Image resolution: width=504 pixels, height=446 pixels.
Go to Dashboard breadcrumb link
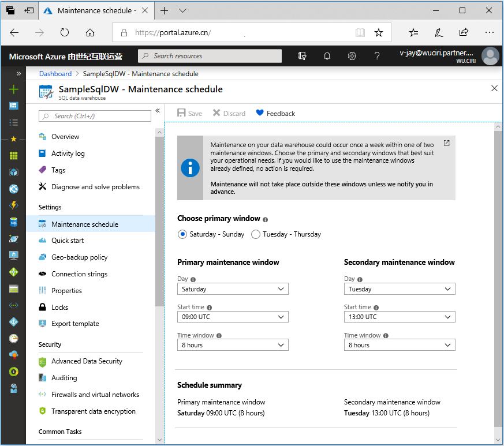click(55, 74)
